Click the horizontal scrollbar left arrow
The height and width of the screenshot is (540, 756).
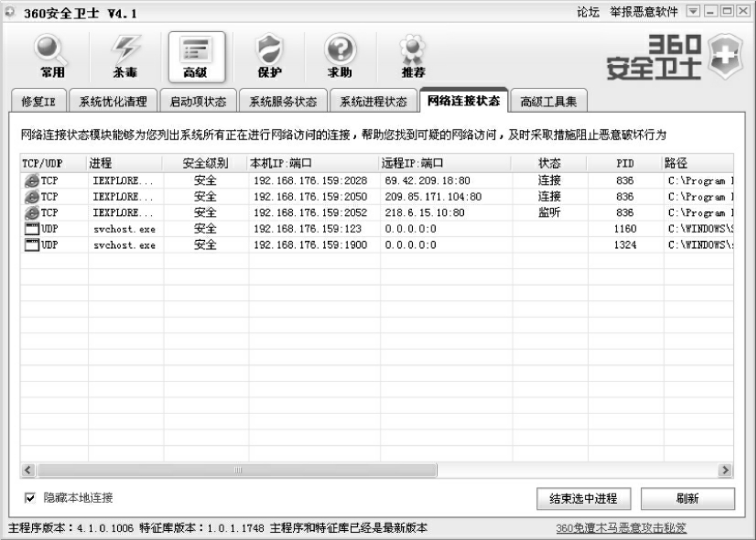tap(29, 470)
